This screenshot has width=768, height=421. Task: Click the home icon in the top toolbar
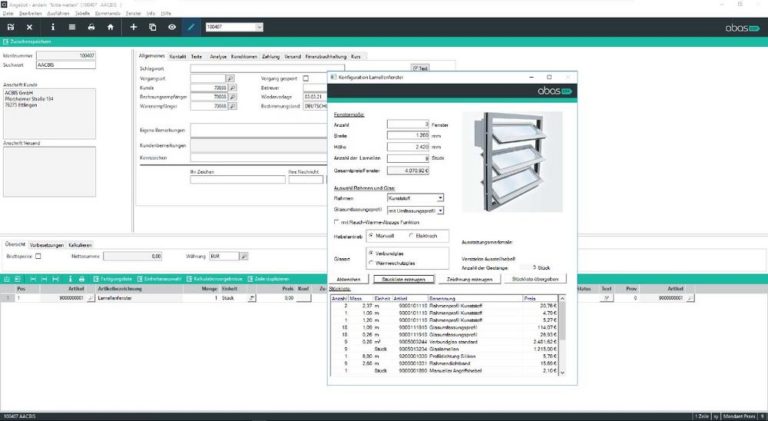tap(112, 27)
